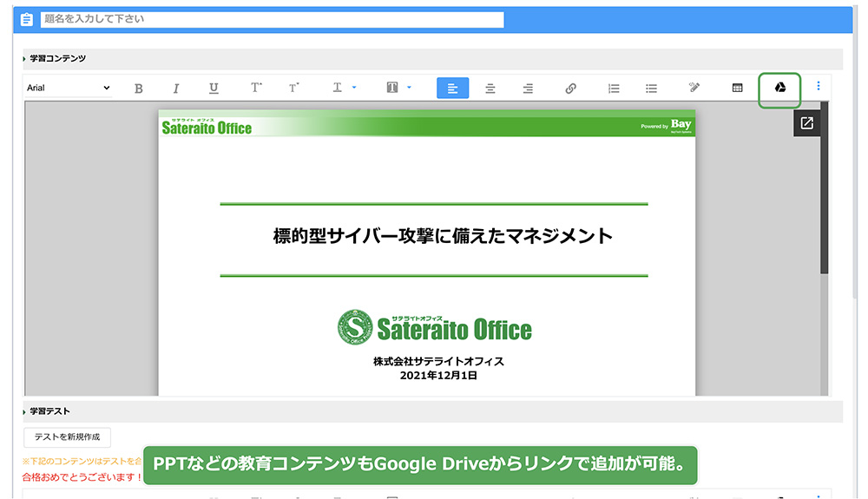The image size is (868, 499).
Task: Click テストを新規作成 button
Action: coord(67,437)
